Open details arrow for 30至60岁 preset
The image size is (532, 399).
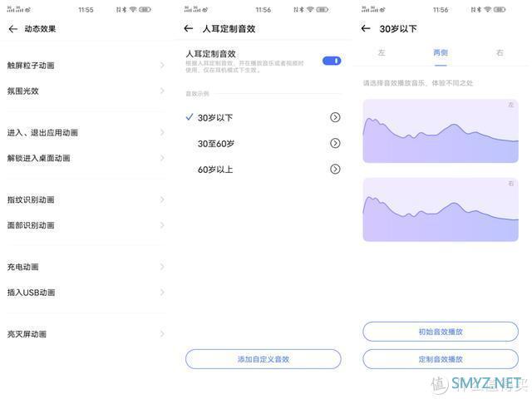point(335,143)
